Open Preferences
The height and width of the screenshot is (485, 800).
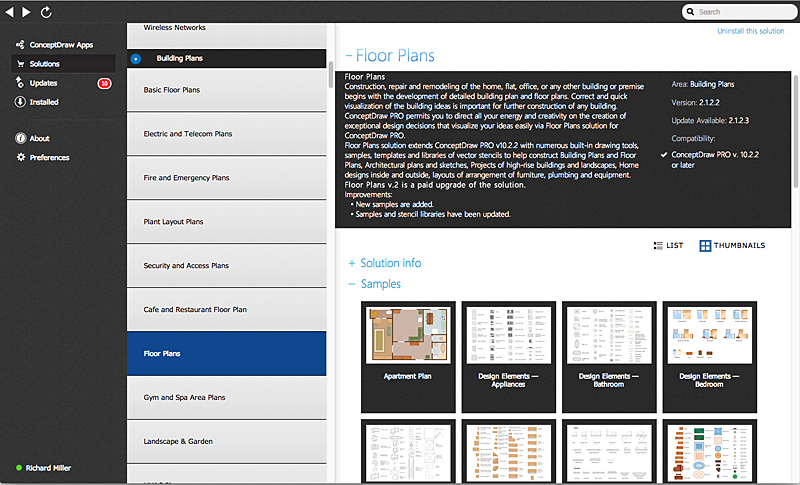point(49,158)
